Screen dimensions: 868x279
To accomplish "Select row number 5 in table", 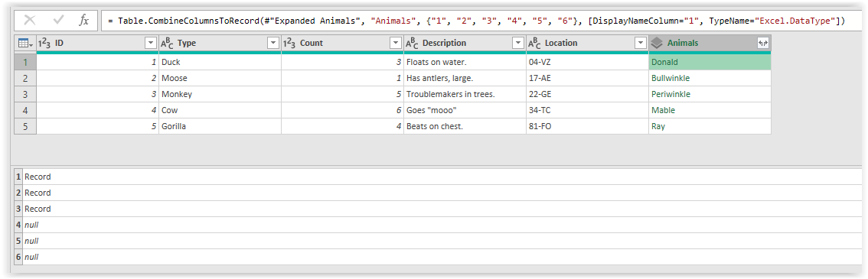I will 25,127.
